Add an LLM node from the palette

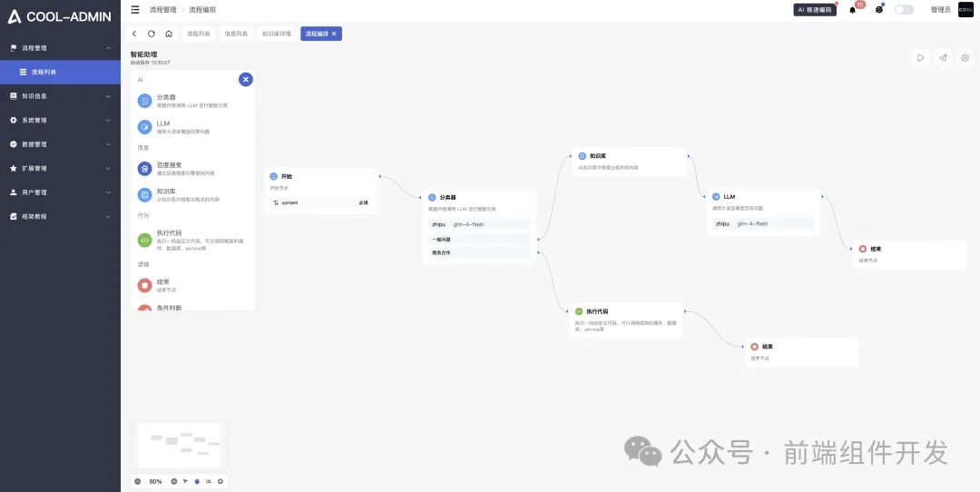tap(192, 127)
